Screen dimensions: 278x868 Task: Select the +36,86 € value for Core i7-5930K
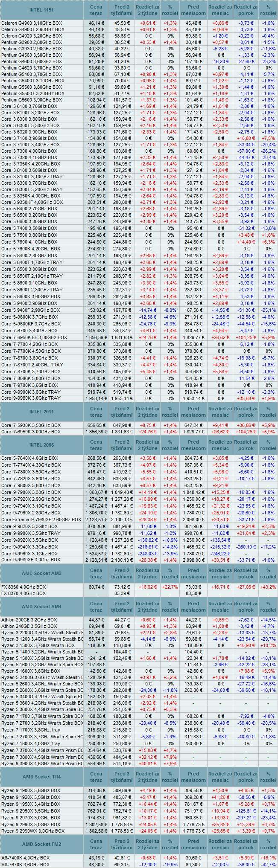coord(246,425)
